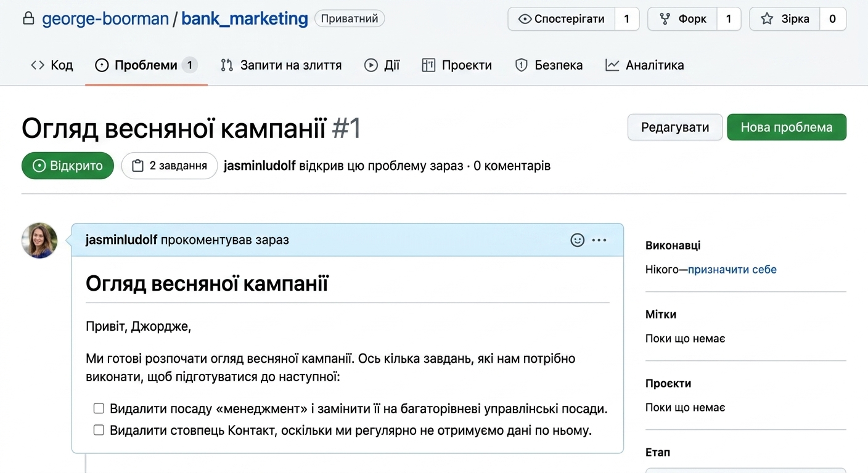Click the star count '0'

point(832,18)
